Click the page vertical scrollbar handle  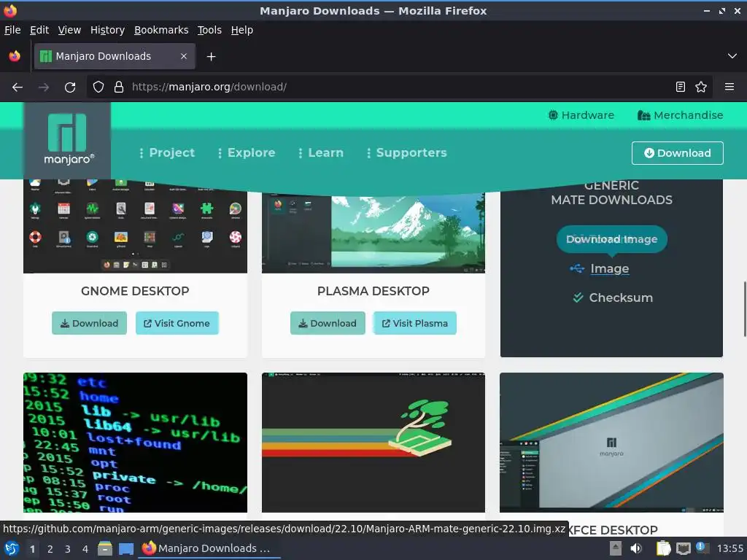click(x=745, y=309)
